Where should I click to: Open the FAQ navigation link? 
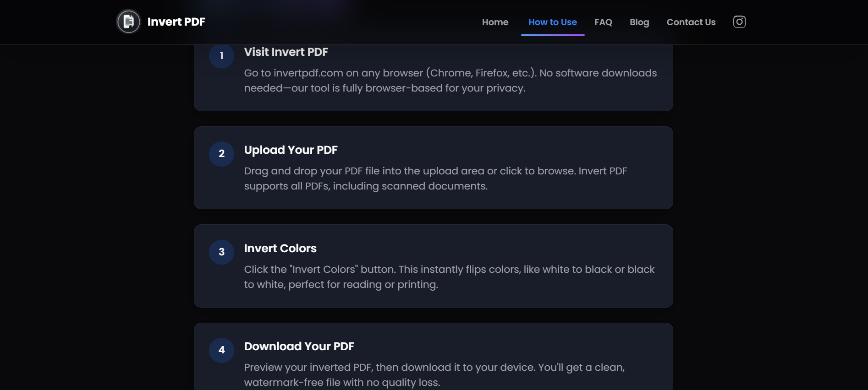[x=603, y=22]
